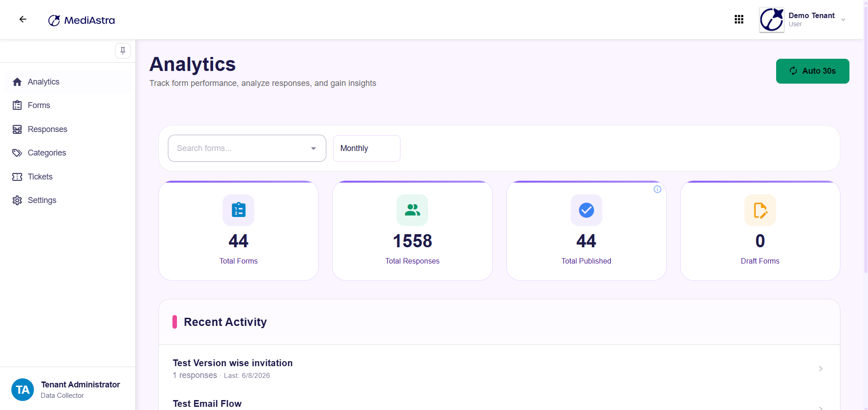This screenshot has height=410, width=868.
Task: Click the Recent Activity heading
Action: [x=225, y=322]
